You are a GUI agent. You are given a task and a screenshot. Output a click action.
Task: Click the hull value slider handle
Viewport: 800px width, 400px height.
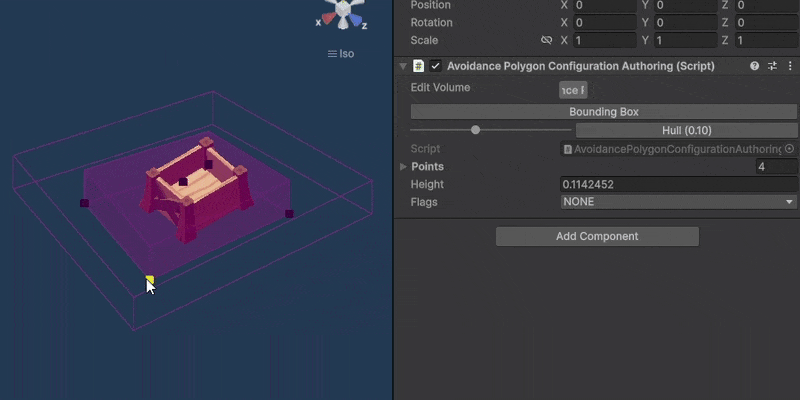click(x=476, y=130)
